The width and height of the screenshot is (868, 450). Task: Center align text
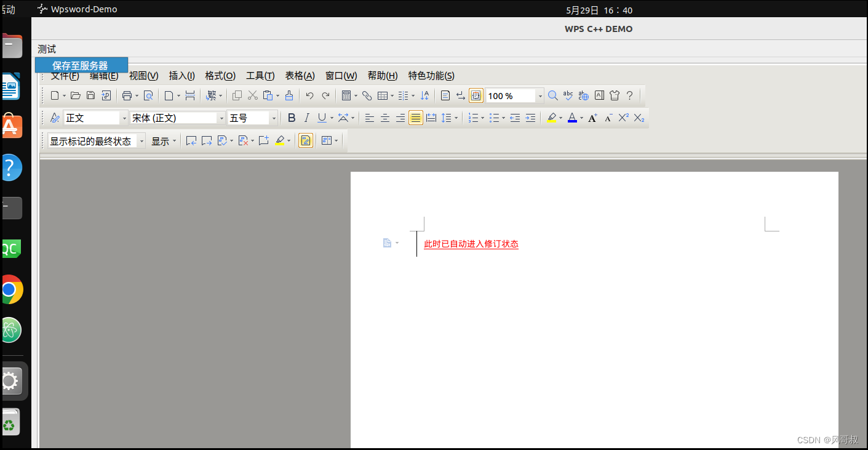385,118
